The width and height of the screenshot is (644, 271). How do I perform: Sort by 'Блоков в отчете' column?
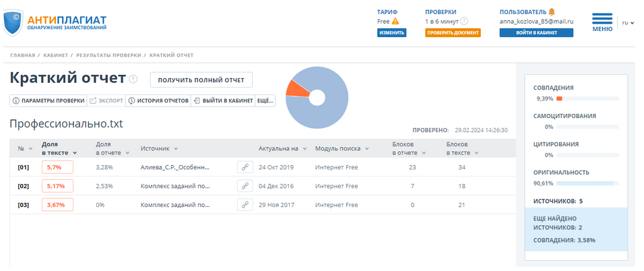coord(409,148)
